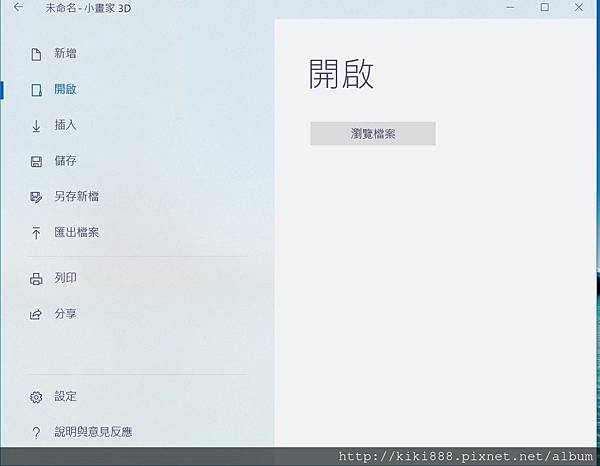The height and width of the screenshot is (466, 600).
Task: Click the 開啟 open file icon
Action: 36,90
